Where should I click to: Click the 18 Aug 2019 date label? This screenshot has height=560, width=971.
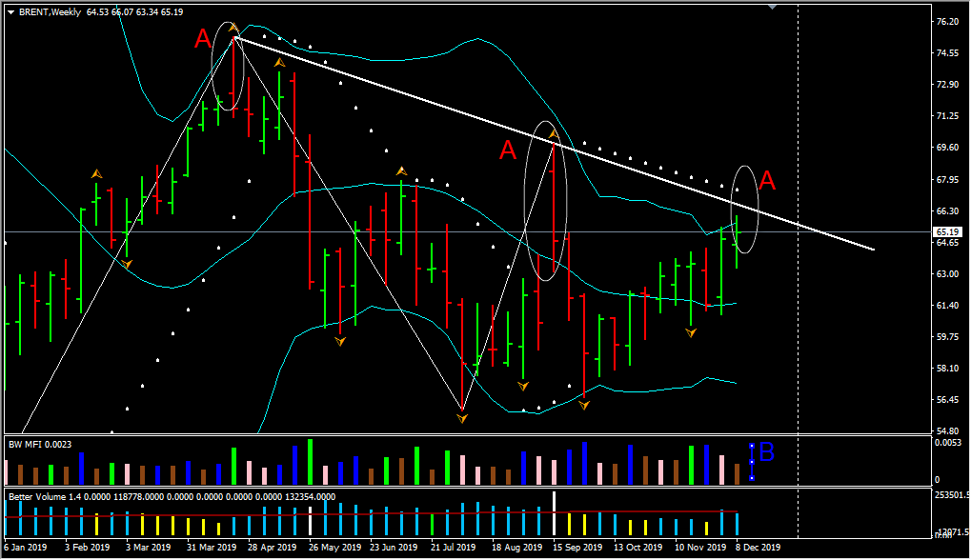[517, 548]
